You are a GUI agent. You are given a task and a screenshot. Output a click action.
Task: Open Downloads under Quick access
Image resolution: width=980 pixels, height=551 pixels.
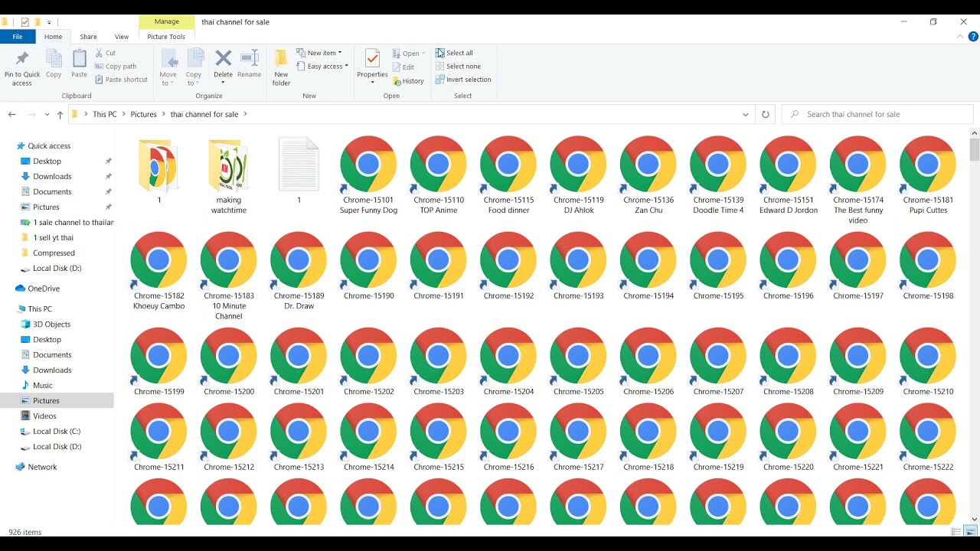(x=52, y=177)
